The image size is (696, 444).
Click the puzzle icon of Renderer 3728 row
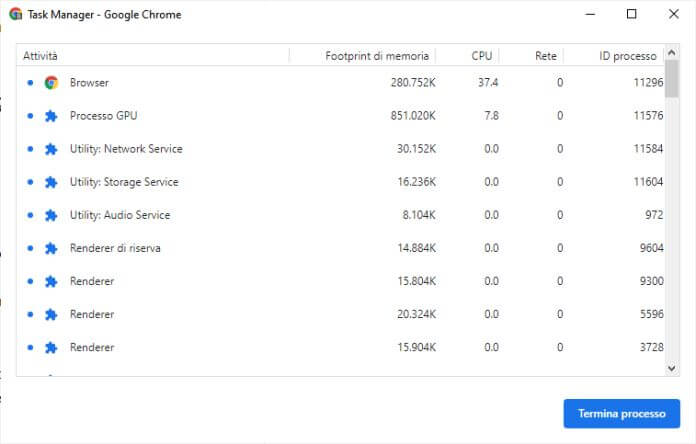(51, 348)
